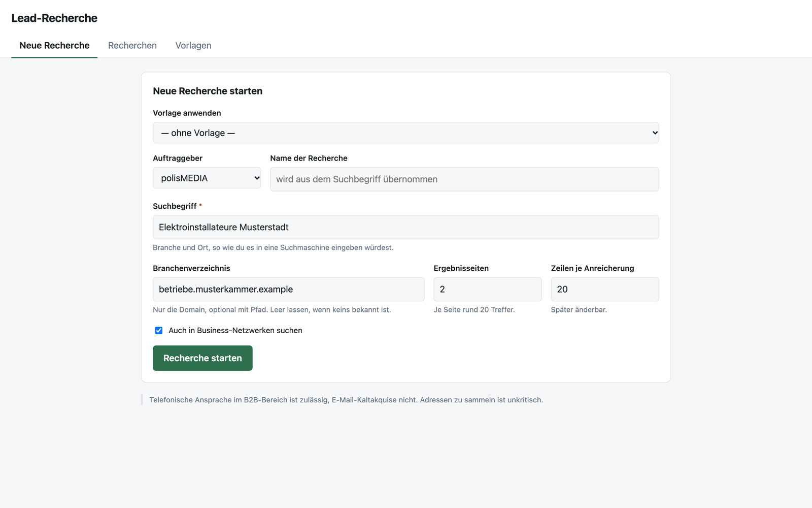
Task: Start the search with Recherche starten
Action: (x=202, y=358)
